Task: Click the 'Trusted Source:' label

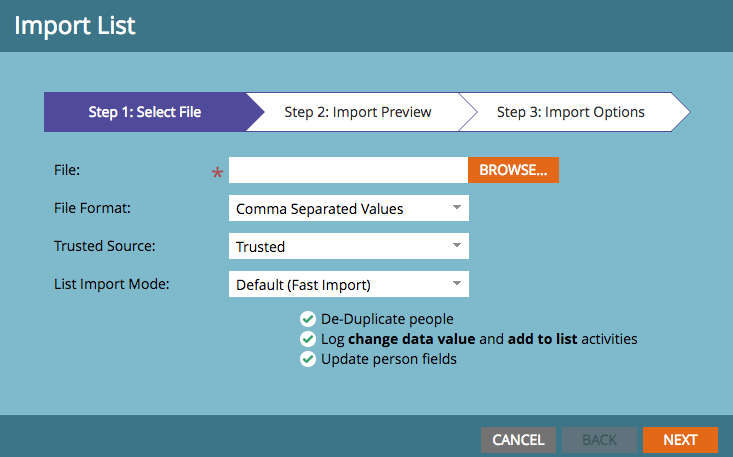Action: 105,246
